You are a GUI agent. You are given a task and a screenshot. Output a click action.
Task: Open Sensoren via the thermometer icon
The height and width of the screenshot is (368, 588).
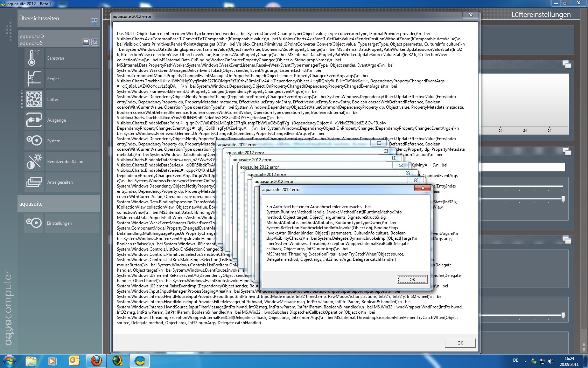[34, 58]
